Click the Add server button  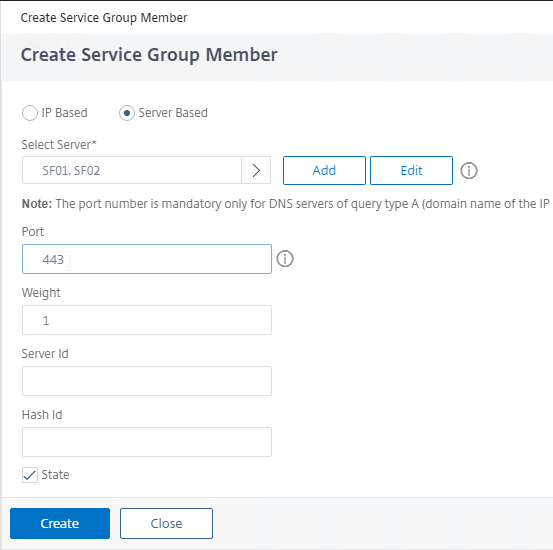[x=324, y=170]
